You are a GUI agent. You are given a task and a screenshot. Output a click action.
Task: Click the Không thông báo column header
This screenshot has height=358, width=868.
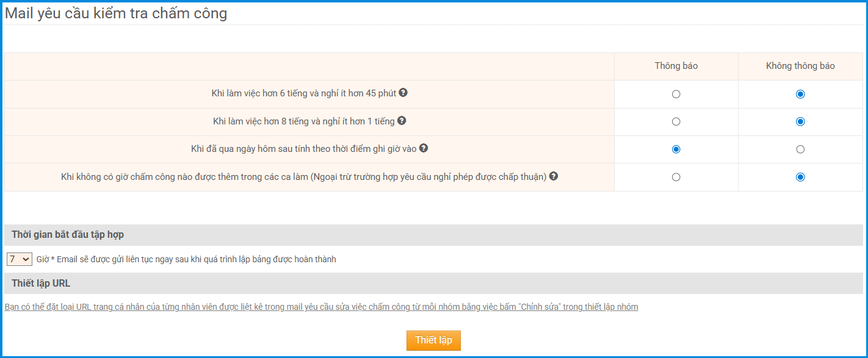(800, 66)
